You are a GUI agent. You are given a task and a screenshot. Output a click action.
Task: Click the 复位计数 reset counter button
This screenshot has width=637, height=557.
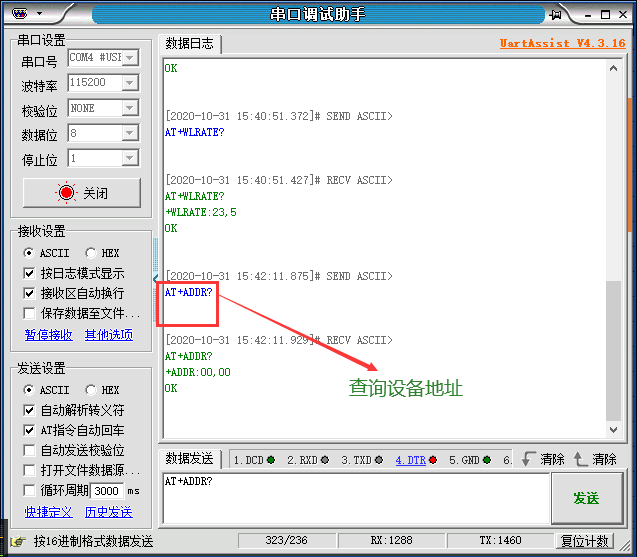pyautogui.click(x=584, y=541)
